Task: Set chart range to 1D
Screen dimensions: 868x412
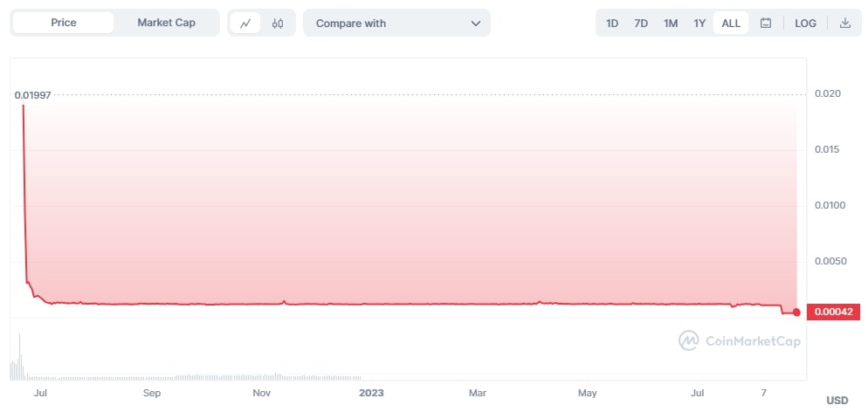Action: [x=612, y=24]
